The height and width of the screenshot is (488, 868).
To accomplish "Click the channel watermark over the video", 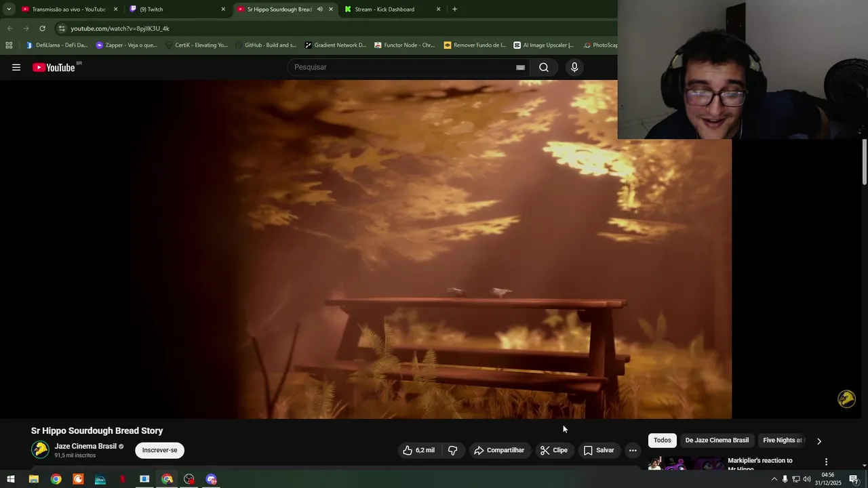I will [x=846, y=399].
